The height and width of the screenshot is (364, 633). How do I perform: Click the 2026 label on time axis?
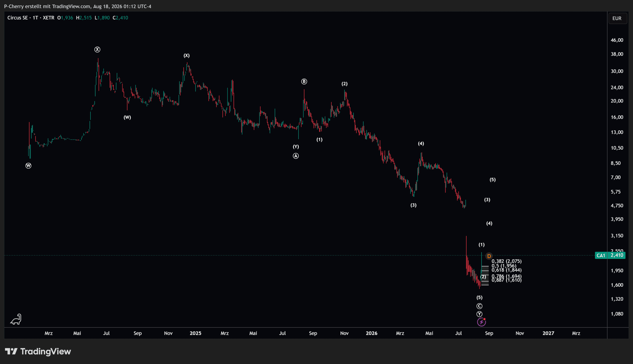pos(371,333)
